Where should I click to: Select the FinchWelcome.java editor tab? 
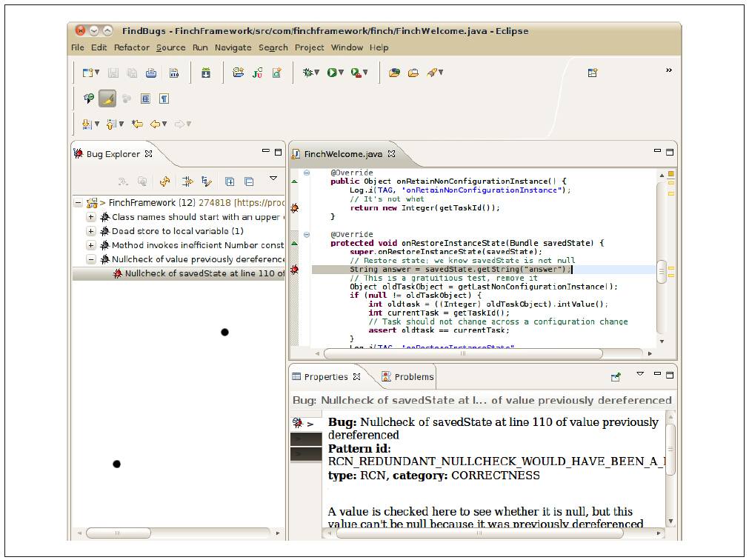point(343,154)
